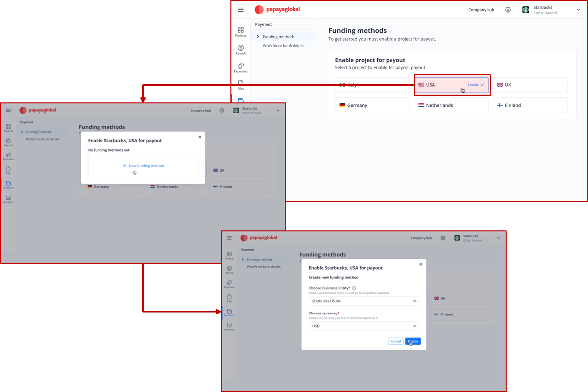The image size is (588, 392).
Task: Click Payments sidebar icon in the currency dialog window
Action: point(229,313)
